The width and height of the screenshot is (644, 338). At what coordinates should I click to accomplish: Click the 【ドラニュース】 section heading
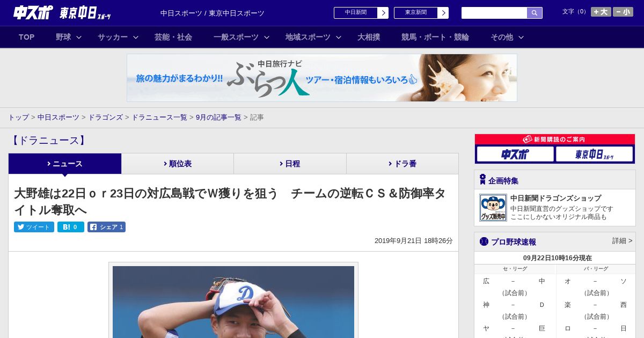[48, 141]
